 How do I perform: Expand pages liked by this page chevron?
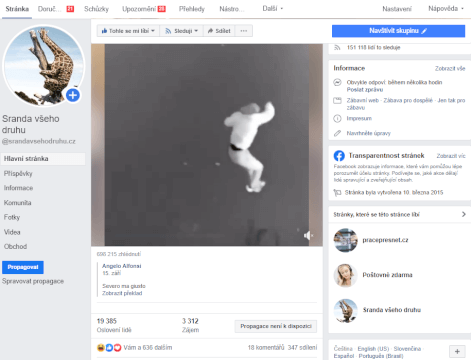[x=463, y=214]
